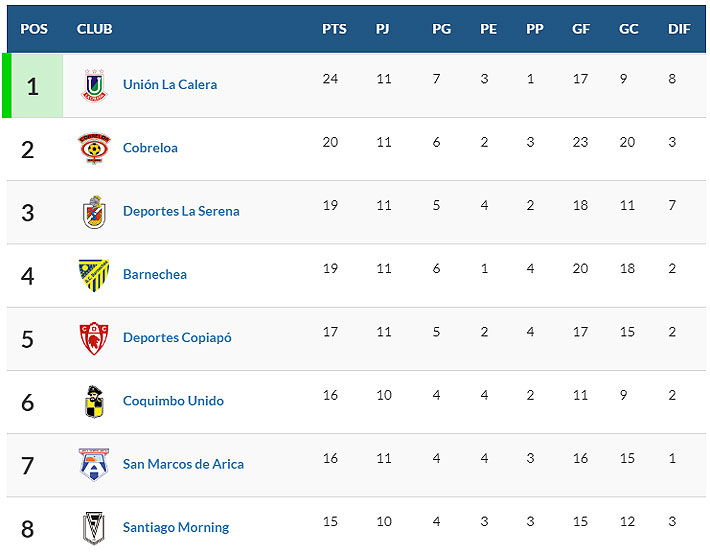
Task: Open the Cobreloa team link
Action: tap(150, 148)
